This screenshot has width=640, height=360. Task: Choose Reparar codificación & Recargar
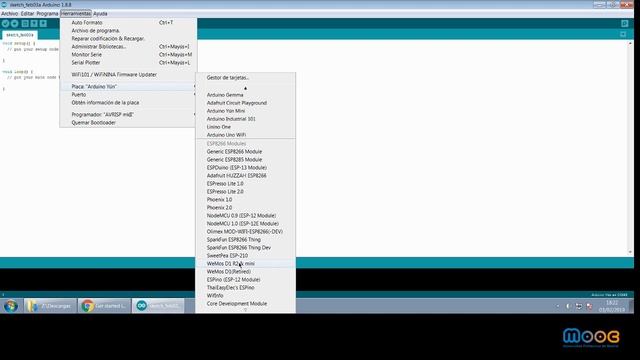(x=128, y=38)
